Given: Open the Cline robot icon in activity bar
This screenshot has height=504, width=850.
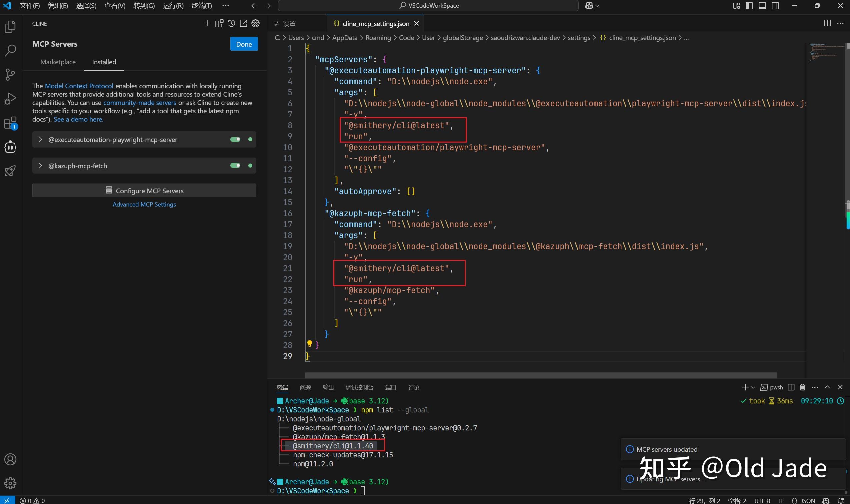Looking at the screenshot, I should click(10, 147).
